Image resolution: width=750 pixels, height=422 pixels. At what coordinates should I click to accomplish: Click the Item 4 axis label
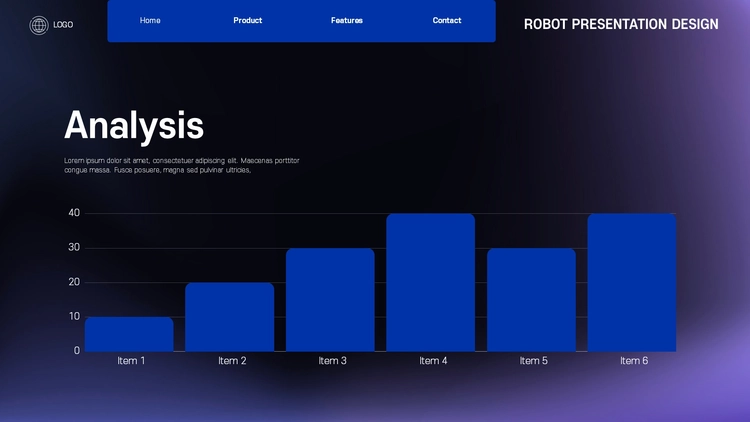click(x=433, y=361)
